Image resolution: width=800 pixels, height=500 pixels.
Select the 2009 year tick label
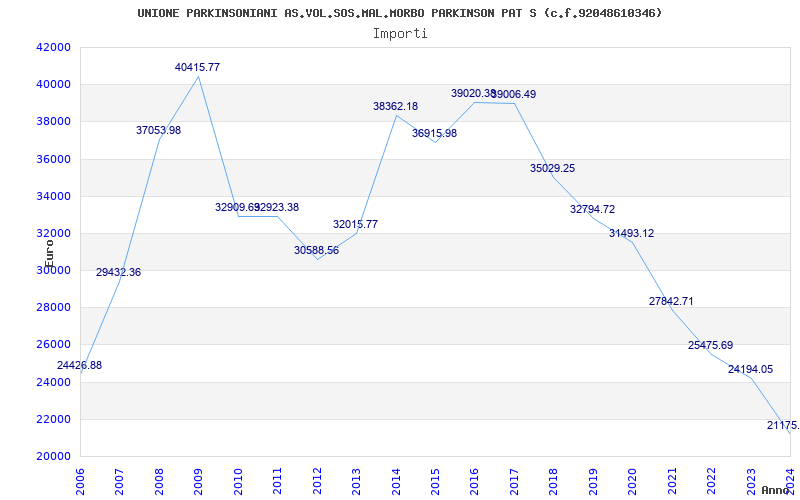point(198,481)
